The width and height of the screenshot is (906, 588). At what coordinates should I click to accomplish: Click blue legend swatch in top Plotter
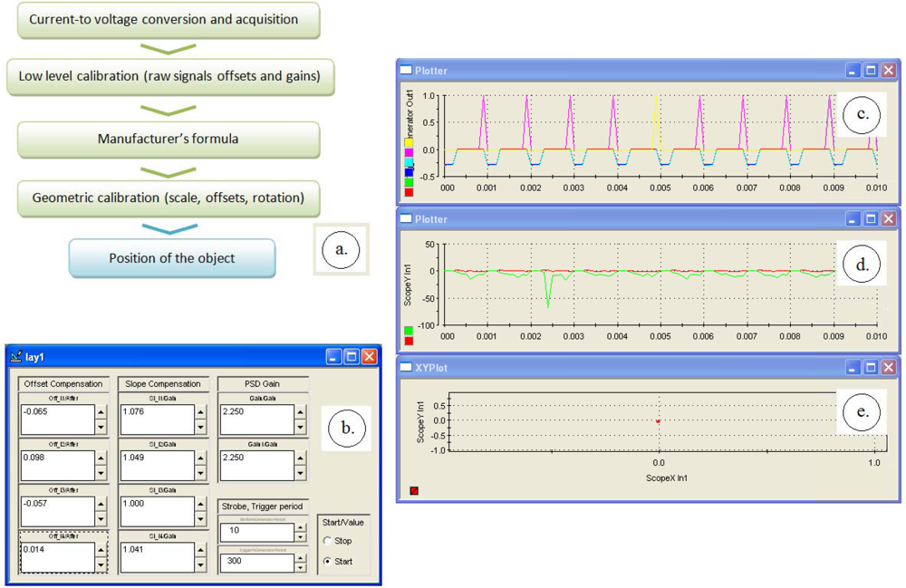pyautogui.click(x=409, y=172)
